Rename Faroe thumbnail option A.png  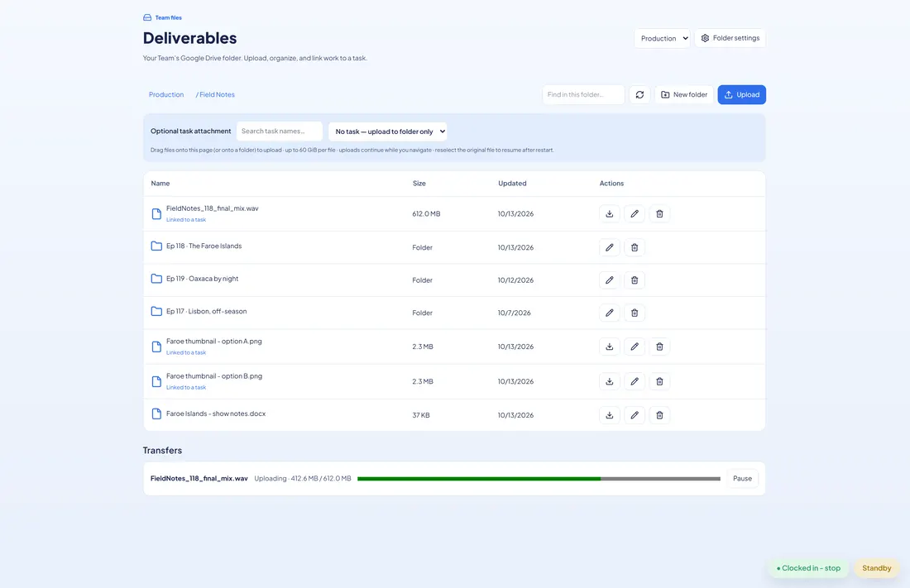click(635, 347)
